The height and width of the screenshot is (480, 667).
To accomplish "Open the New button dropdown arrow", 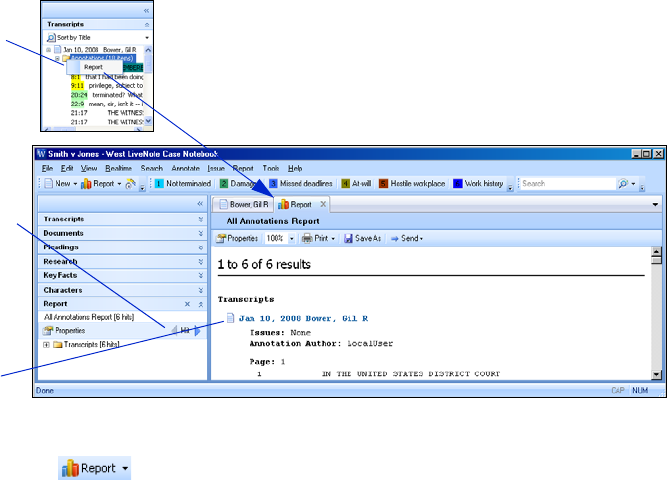I will tap(75, 184).
